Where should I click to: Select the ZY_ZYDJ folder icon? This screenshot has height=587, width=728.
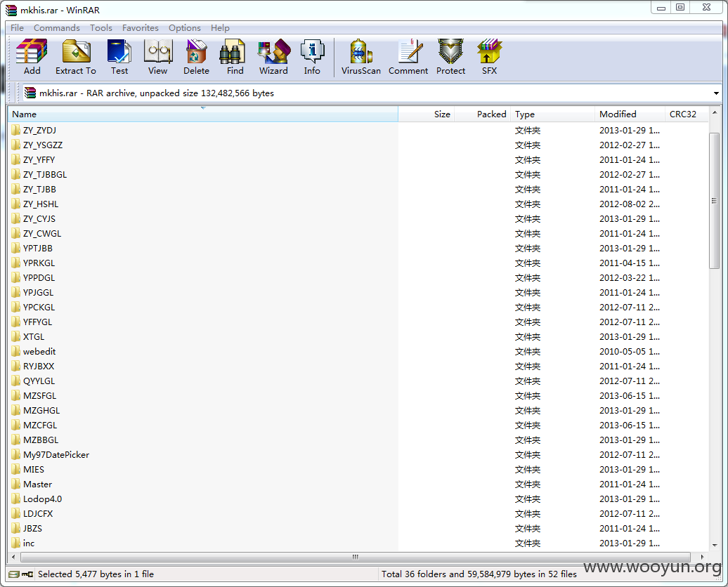point(15,130)
